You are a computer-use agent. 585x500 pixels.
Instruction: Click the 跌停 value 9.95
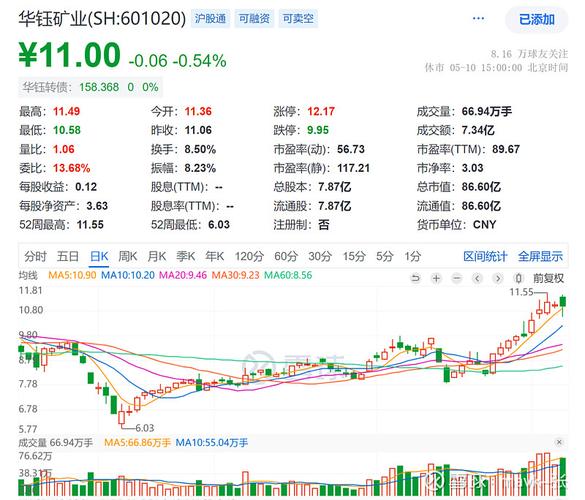coord(318,130)
